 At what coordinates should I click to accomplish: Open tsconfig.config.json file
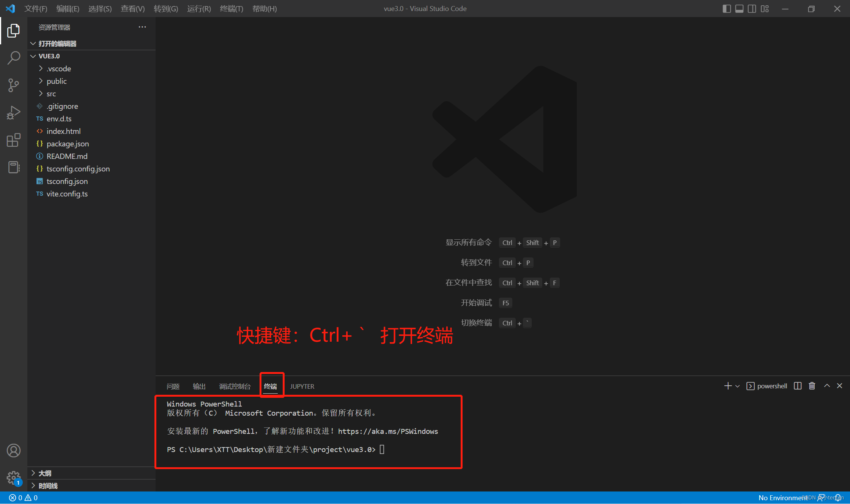(x=91, y=169)
